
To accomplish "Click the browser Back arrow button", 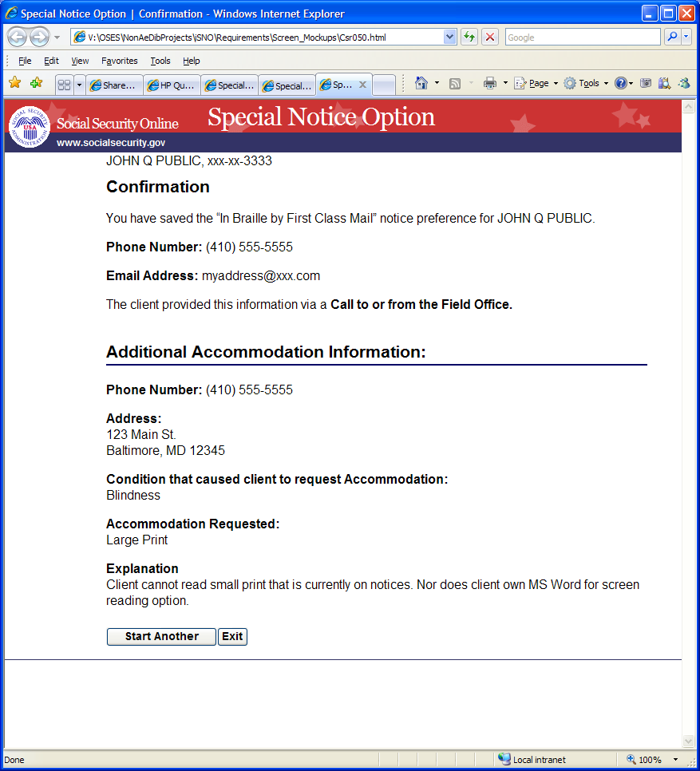I will [17, 37].
